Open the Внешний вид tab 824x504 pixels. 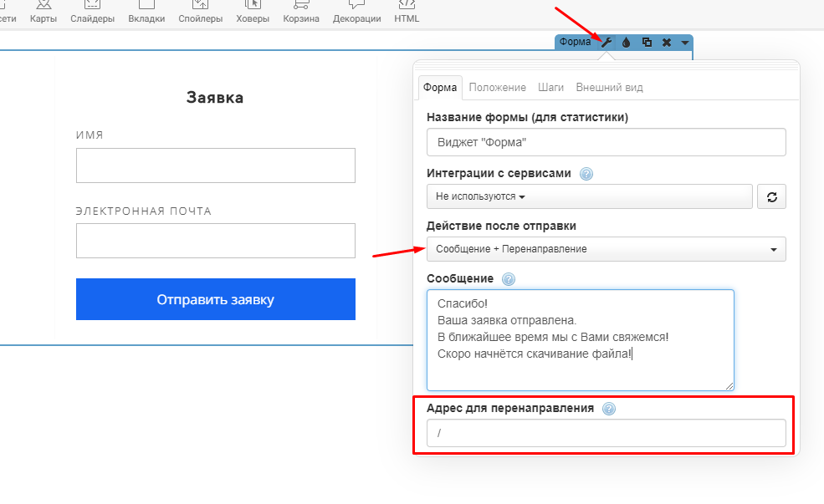(x=609, y=88)
